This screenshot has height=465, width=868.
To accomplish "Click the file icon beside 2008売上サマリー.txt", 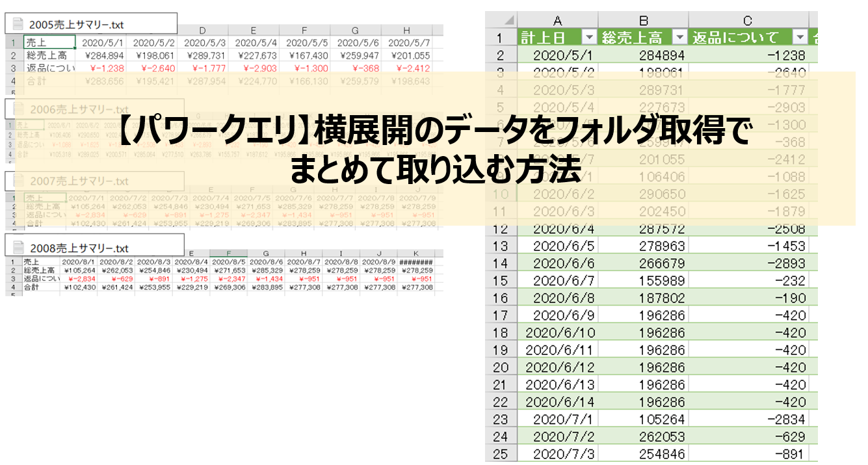I will 18,248.
